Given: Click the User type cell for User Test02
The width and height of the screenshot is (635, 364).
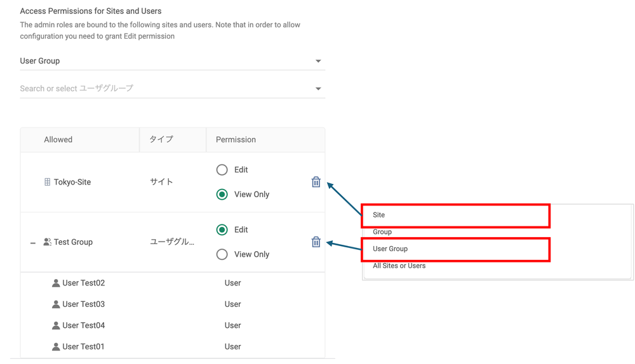Looking at the screenshot, I should click(x=233, y=283).
